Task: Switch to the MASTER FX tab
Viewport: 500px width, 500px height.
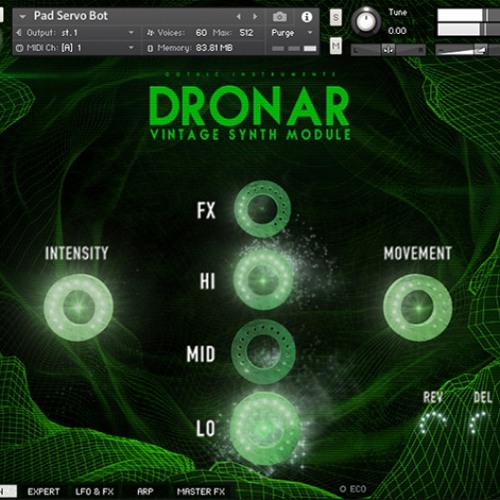Action: (201, 492)
